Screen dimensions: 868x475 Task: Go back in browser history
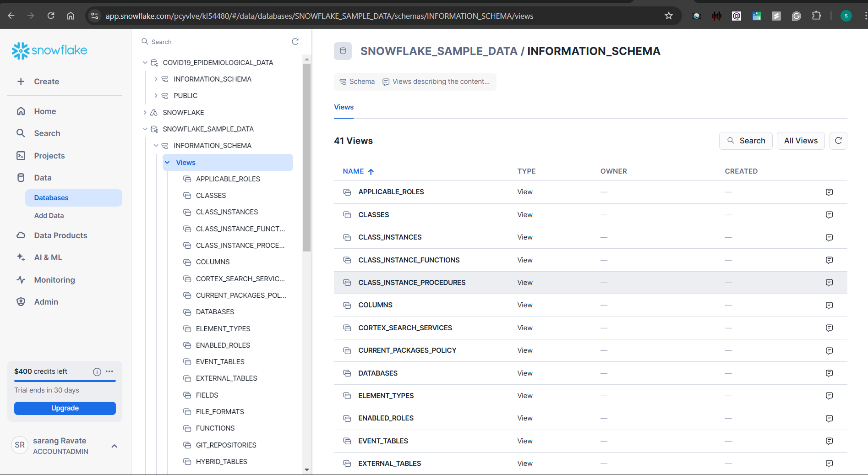tap(11, 16)
